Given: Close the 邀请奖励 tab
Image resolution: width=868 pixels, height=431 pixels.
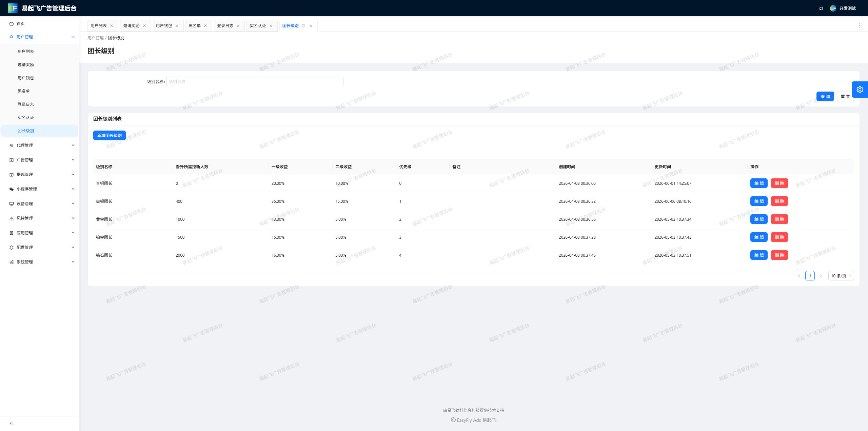Looking at the screenshot, I should (144, 26).
